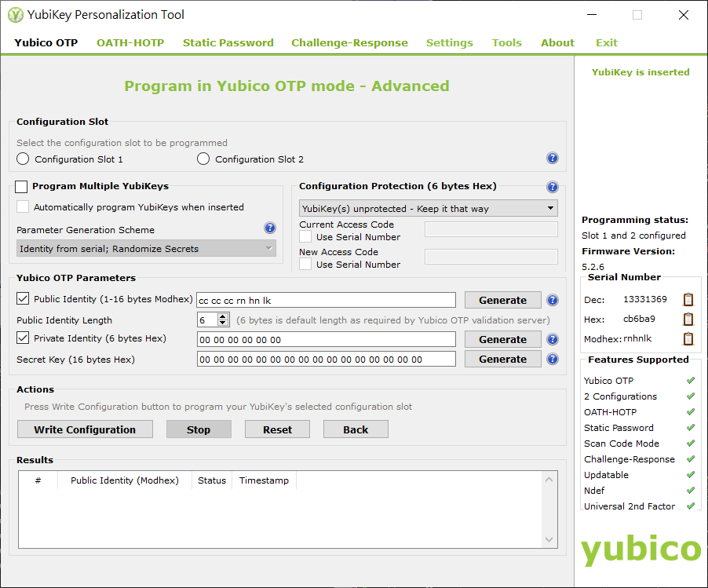
Task: Click Timestamp column header in Results
Action: click(265, 480)
